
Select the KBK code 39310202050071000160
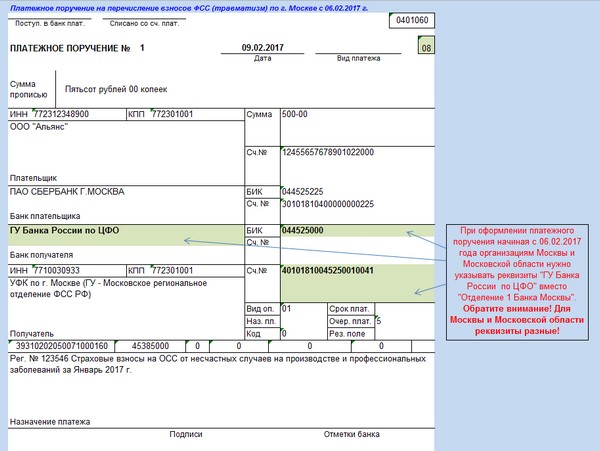pyautogui.click(x=62, y=345)
